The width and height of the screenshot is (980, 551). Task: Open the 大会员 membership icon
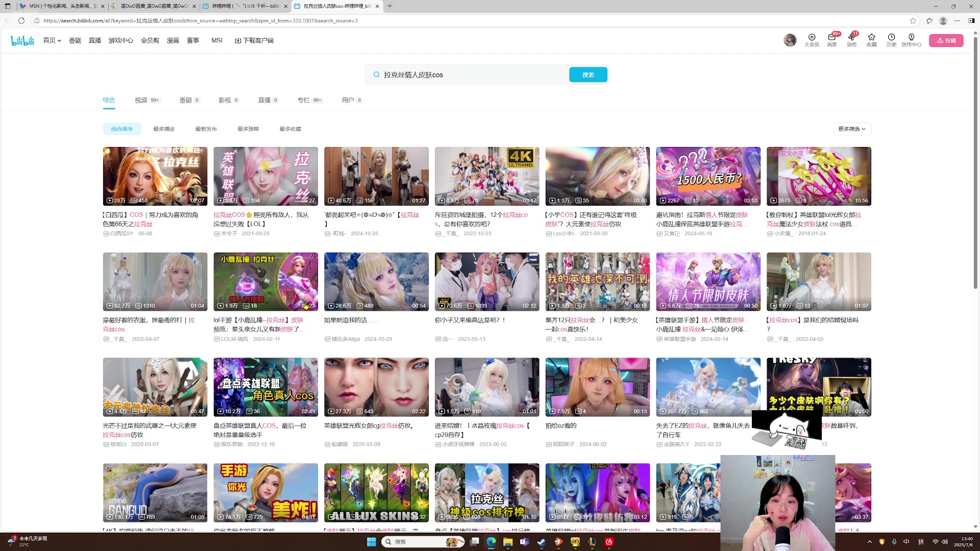click(x=812, y=40)
